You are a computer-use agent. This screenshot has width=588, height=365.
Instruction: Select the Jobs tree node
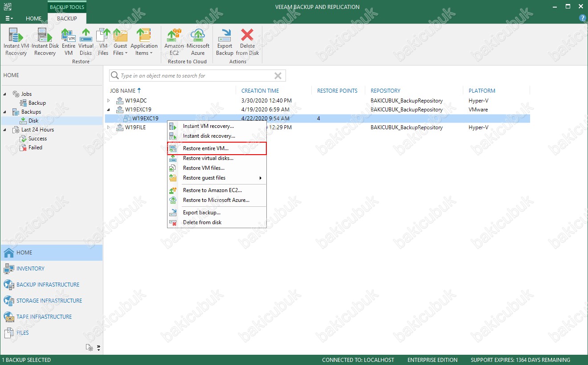26,94
